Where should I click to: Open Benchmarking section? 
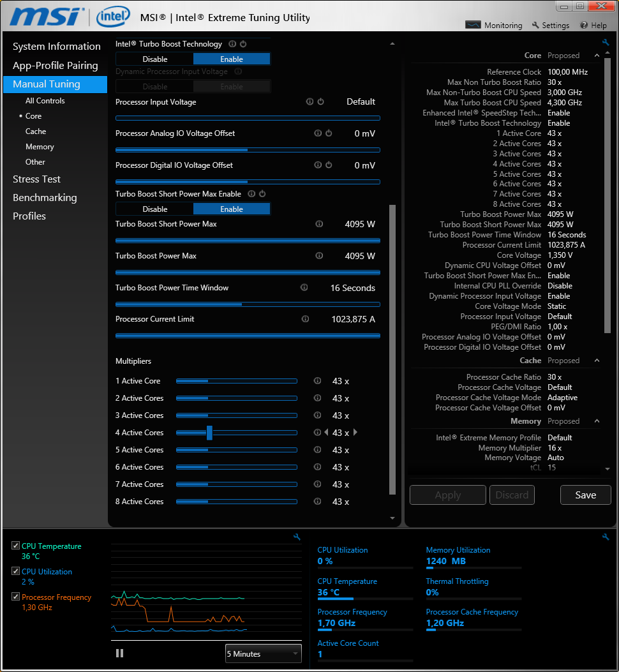45,198
